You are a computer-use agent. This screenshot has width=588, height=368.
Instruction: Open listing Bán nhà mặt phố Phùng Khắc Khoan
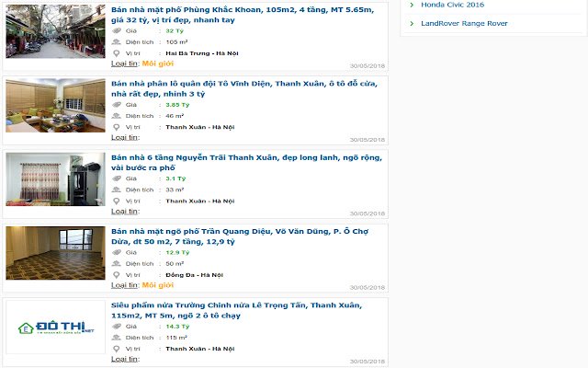click(x=243, y=15)
